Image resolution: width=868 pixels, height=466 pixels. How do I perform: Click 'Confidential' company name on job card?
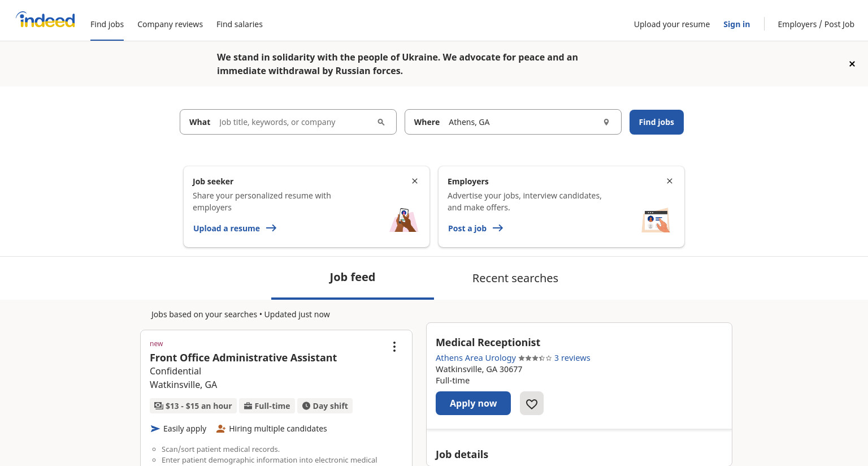[175, 371]
